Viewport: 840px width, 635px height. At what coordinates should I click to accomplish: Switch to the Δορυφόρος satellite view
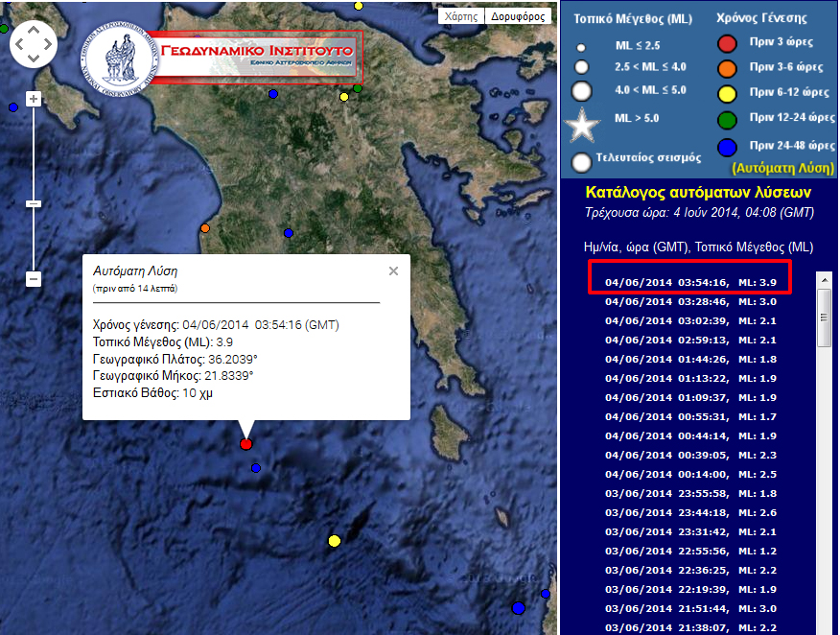point(519,16)
